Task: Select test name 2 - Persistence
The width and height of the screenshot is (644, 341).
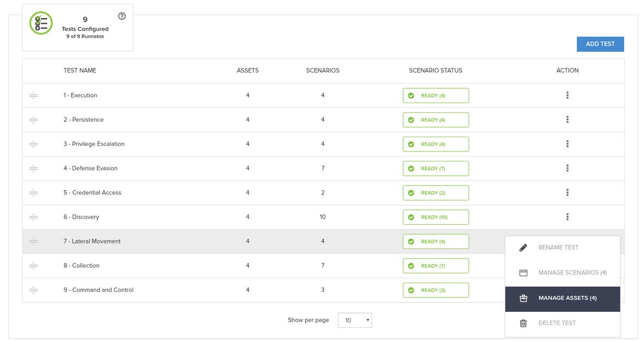Action: (x=83, y=120)
